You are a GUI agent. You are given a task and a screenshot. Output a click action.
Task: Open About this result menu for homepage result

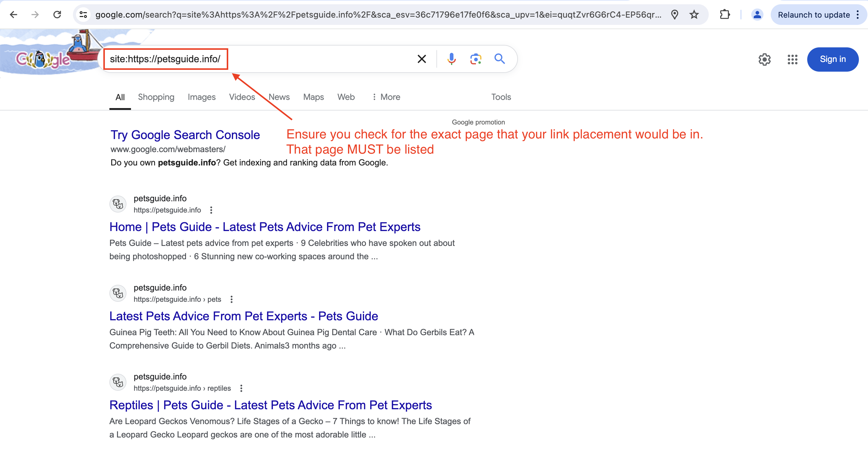click(211, 210)
